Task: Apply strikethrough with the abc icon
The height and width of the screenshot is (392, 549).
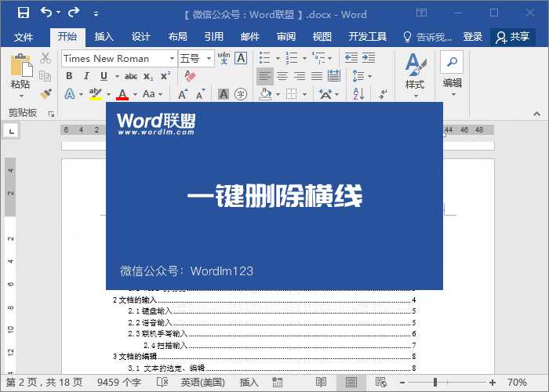Action: point(131,76)
